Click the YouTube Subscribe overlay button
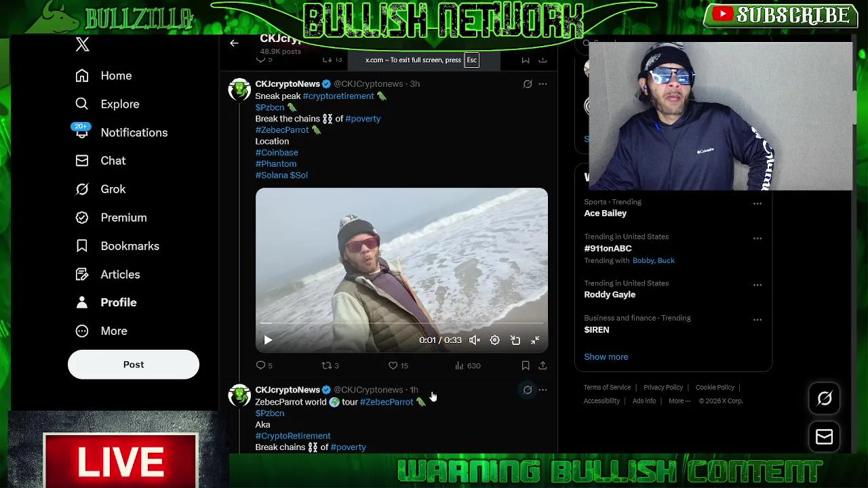Image resolution: width=868 pixels, height=488 pixels. click(x=781, y=15)
